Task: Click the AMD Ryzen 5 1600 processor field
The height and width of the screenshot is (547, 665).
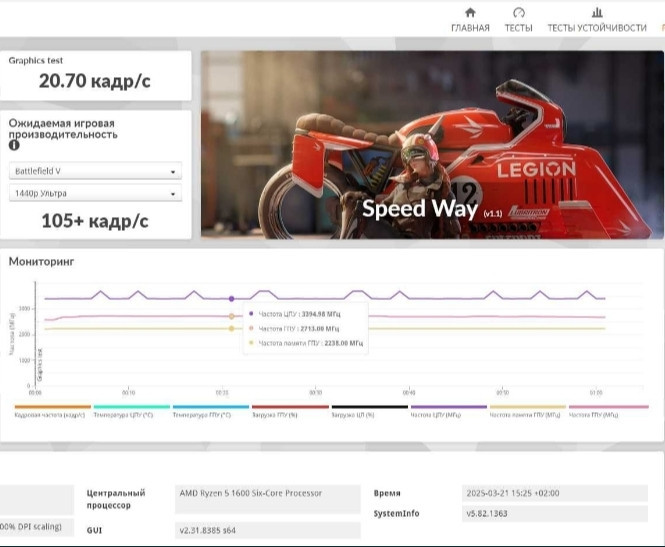Action: tap(268, 493)
